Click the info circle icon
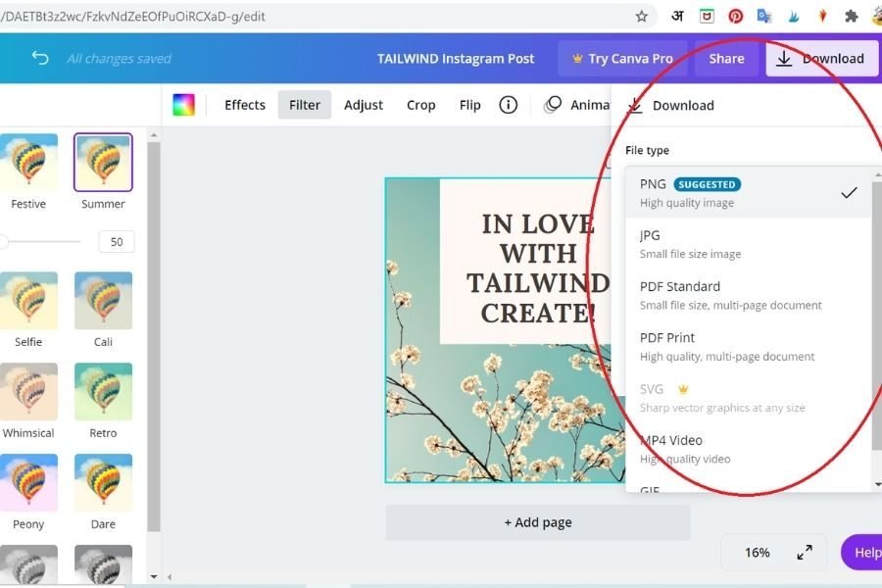The image size is (882, 588). pyautogui.click(x=508, y=105)
